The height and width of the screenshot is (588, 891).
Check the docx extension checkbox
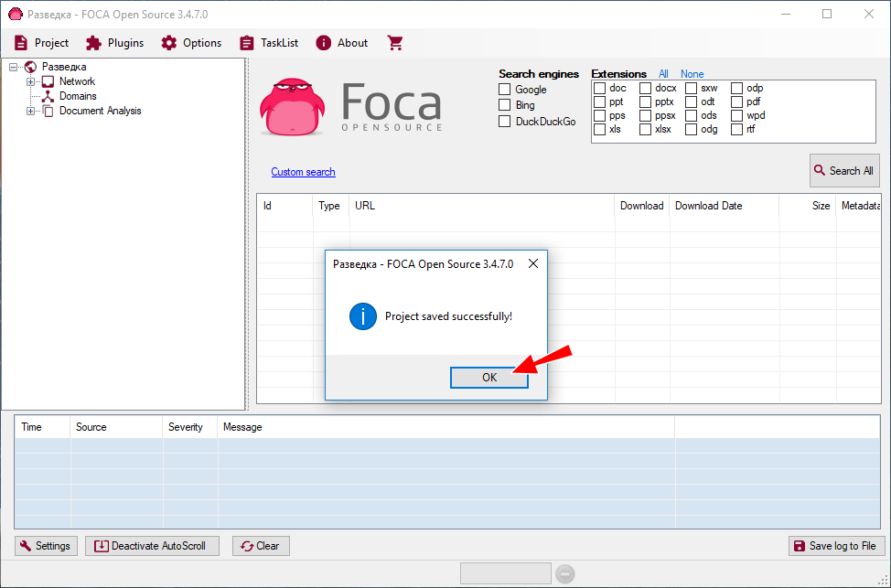645,88
